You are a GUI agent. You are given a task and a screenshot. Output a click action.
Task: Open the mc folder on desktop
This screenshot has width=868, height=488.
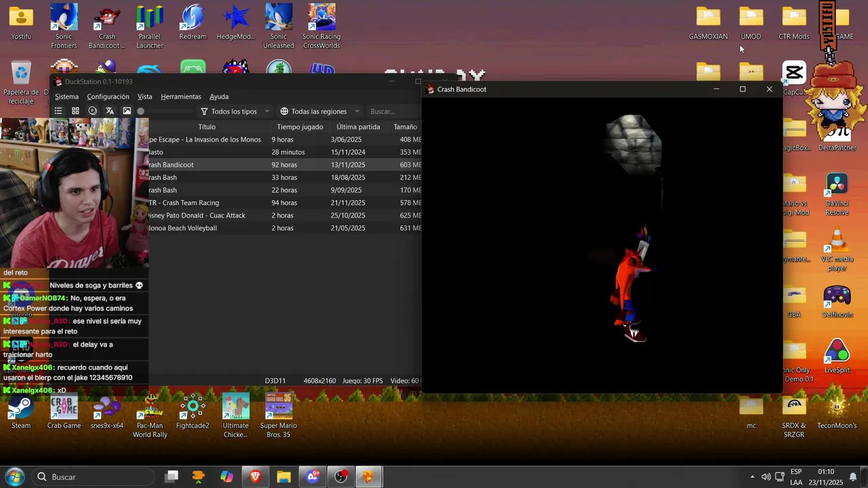pyautogui.click(x=751, y=412)
